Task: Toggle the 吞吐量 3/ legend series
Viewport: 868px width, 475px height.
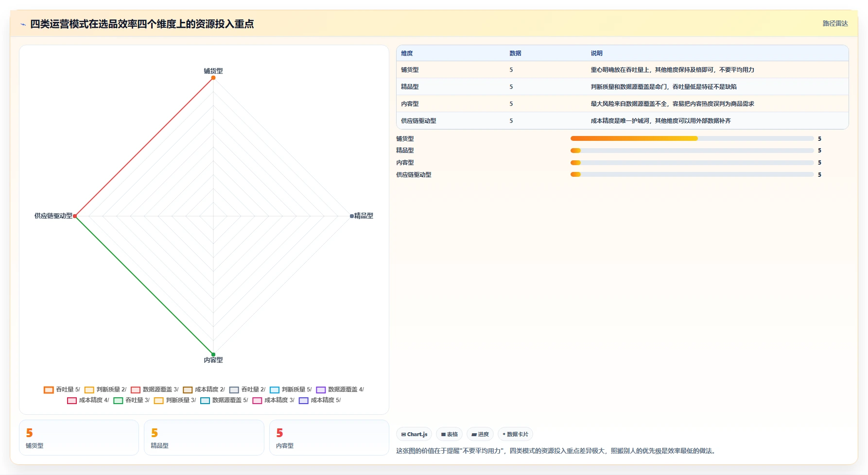Action: click(x=132, y=400)
